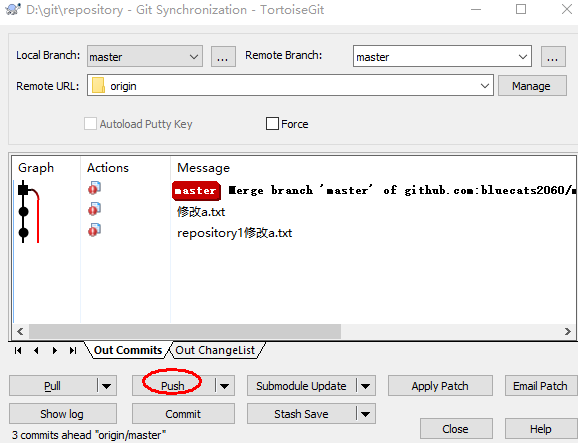Click the TortoiseGit turtle icon in the title bar
This screenshot has height=443, width=578.
tap(13, 9)
